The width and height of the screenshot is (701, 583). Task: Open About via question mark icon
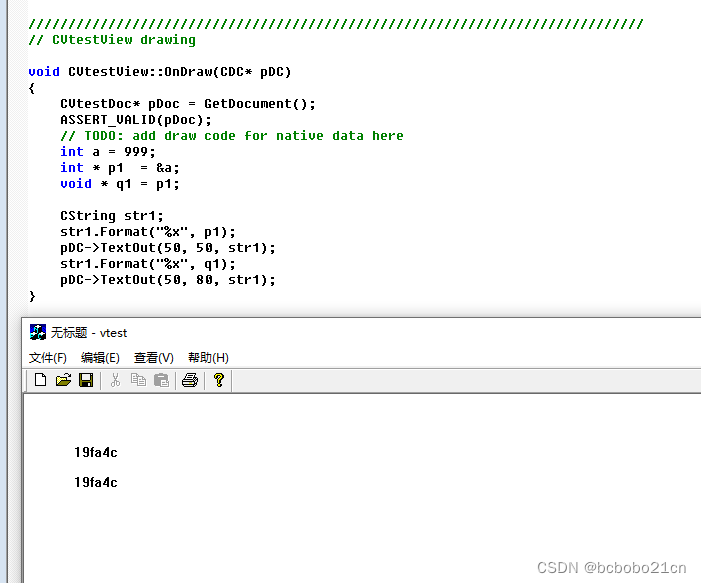pos(219,380)
